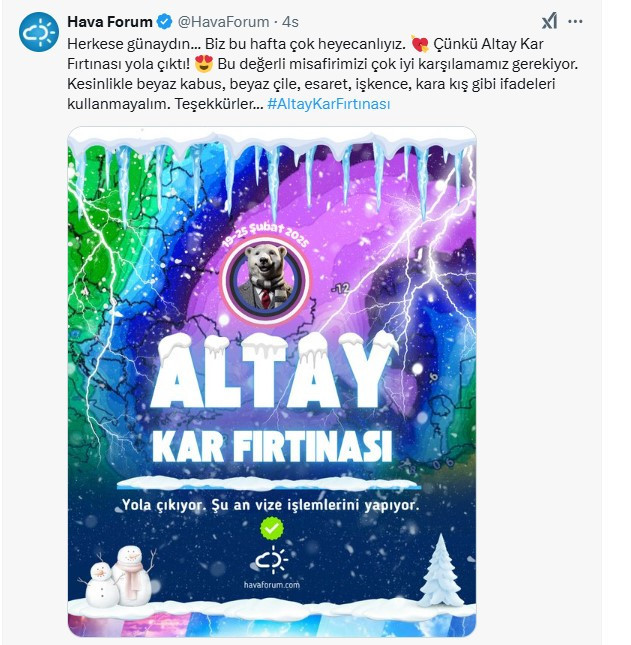Viewport: 631px width, 645px height.
Task: Open the Grok explain icon on the tweet
Action: click(549, 21)
